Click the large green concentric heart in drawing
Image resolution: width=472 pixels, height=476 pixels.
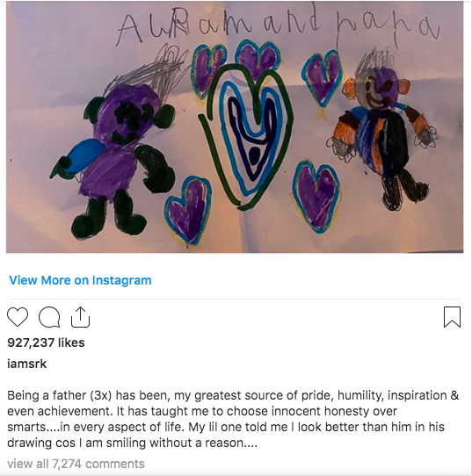pyautogui.click(x=246, y=137)
